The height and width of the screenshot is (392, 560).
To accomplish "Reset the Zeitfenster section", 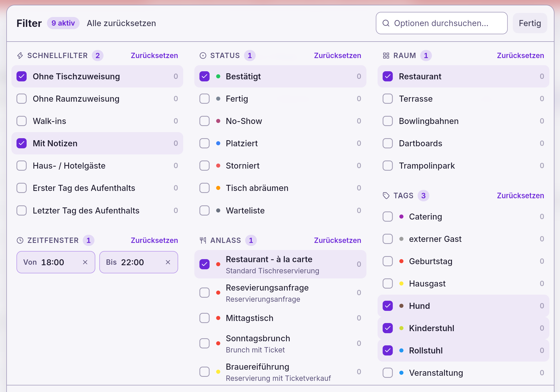I will pyautogui.click(x=154, y=240).
